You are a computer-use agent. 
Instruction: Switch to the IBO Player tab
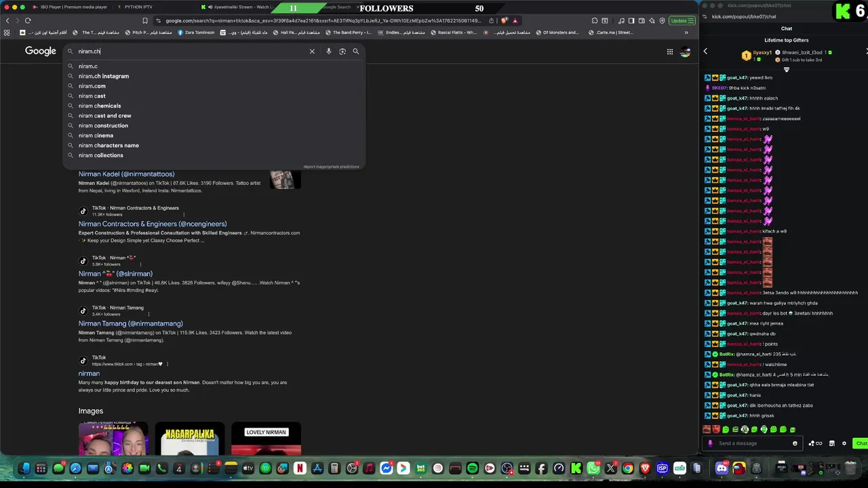pyautogui.click(x=71, y=7)
